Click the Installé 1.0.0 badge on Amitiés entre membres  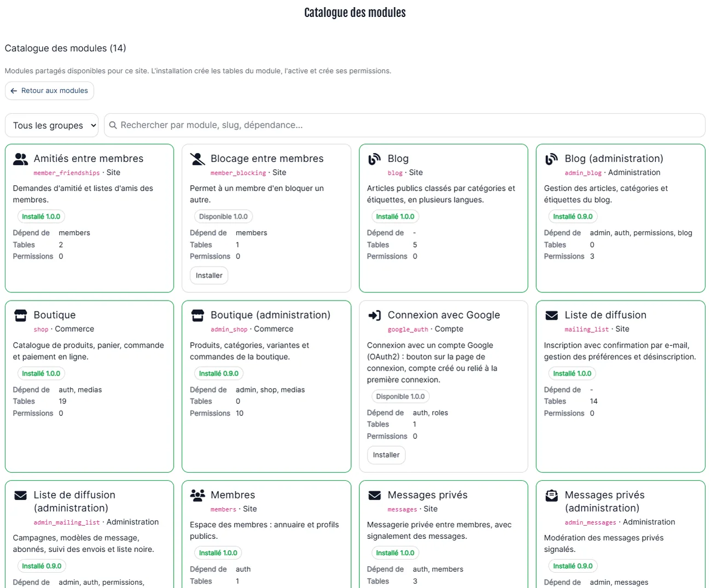click(41, 216)
